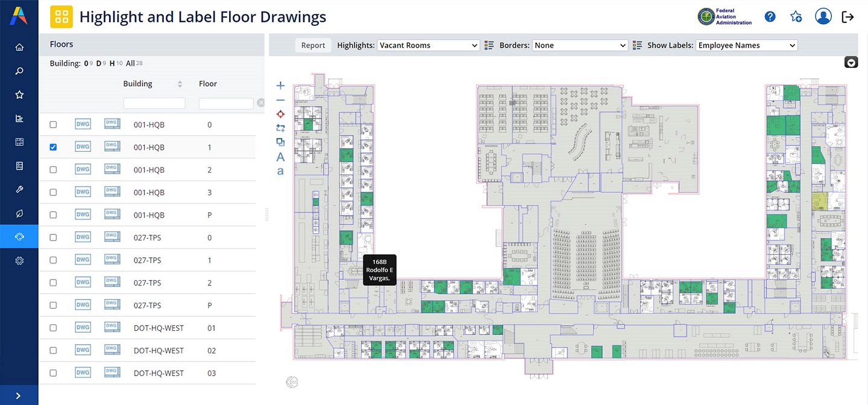
Task: Expand the Borders dropdown set to None
Action: [580, 45]
